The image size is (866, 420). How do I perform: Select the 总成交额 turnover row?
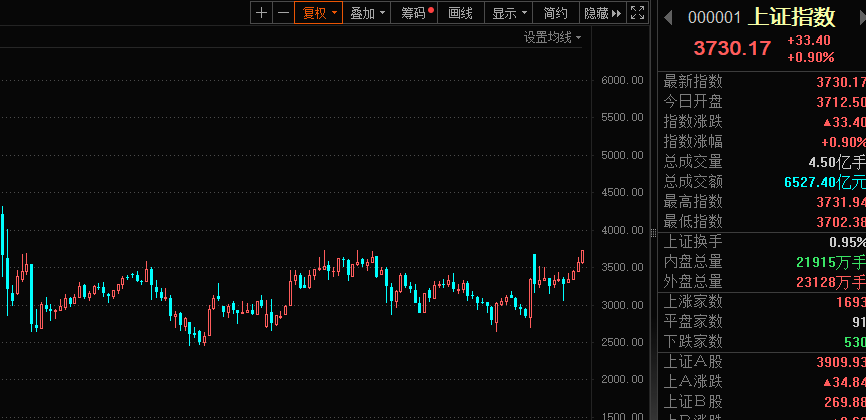(x=762, y=181)
